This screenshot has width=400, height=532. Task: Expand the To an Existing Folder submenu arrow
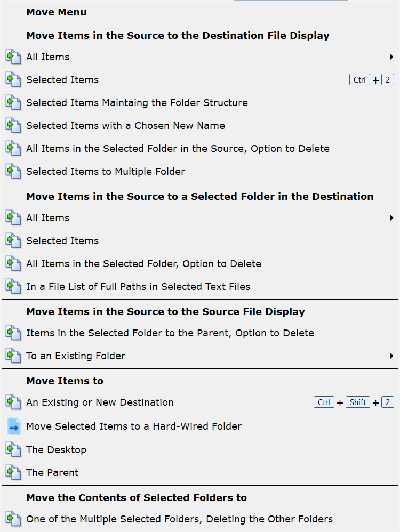pyautogui.click(x=391, y=356)
